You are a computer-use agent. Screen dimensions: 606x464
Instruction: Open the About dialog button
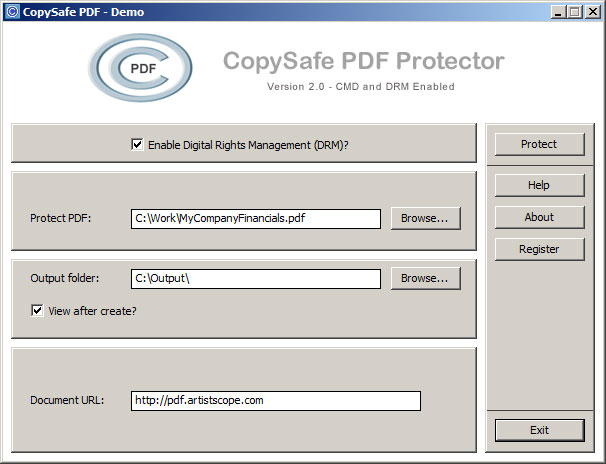point(539,218)
